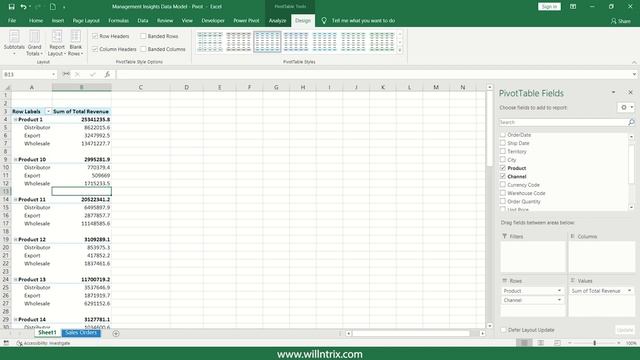Open the Grand Totals menu
The image size is (640, 360).
(34, 43)
